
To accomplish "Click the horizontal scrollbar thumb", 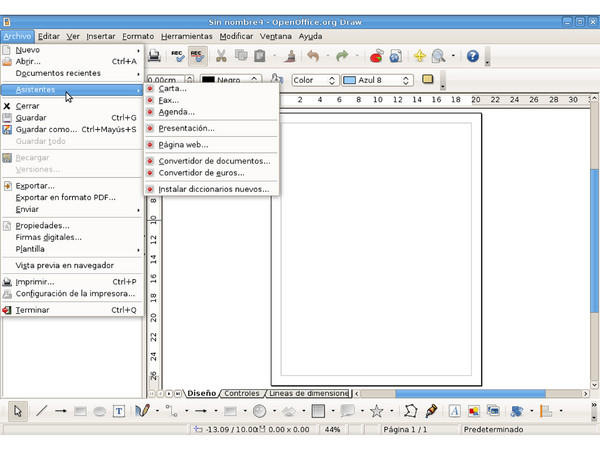I will [x=470, y=393].
